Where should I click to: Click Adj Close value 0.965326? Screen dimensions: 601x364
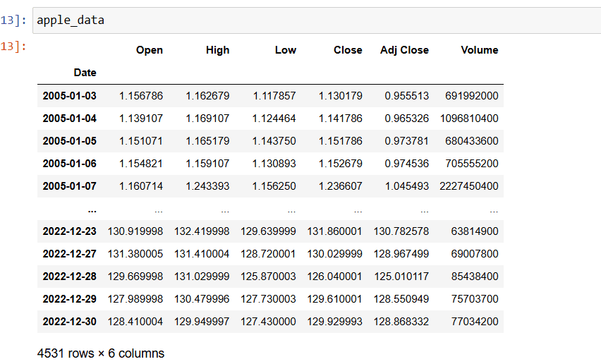pyautogui.click(x=407, y=119)
